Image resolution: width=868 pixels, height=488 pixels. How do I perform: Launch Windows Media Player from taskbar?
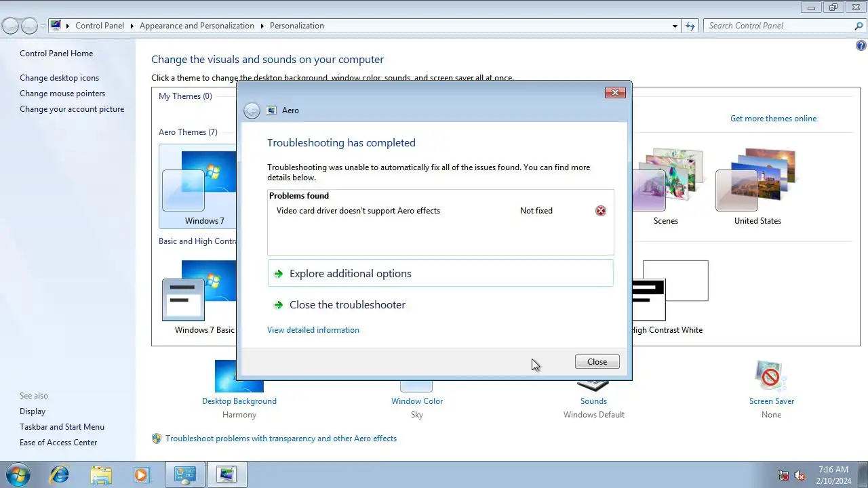pyautogui.click(x=141, y=474)
